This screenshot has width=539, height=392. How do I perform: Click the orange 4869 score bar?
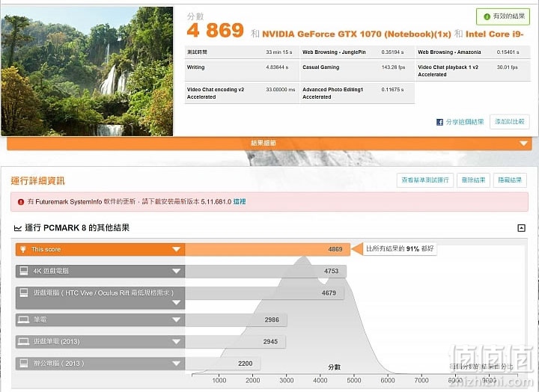click(267, 249)
